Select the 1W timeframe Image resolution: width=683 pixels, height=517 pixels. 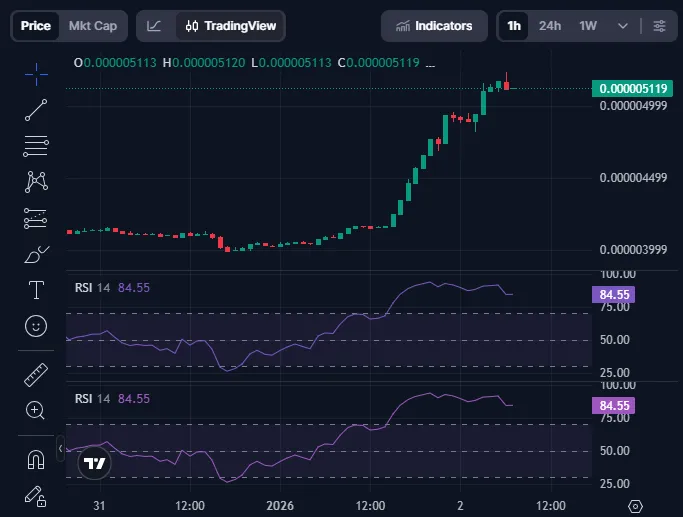588,26
